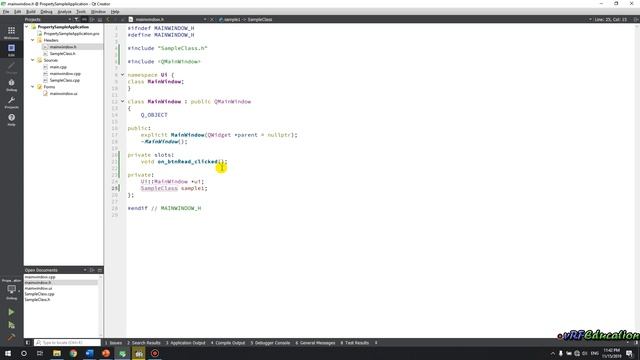This screenshot has height=360, width=640.
Task: Open Windows Start menu
Action: pyautogui.click(x=8, y=353)
